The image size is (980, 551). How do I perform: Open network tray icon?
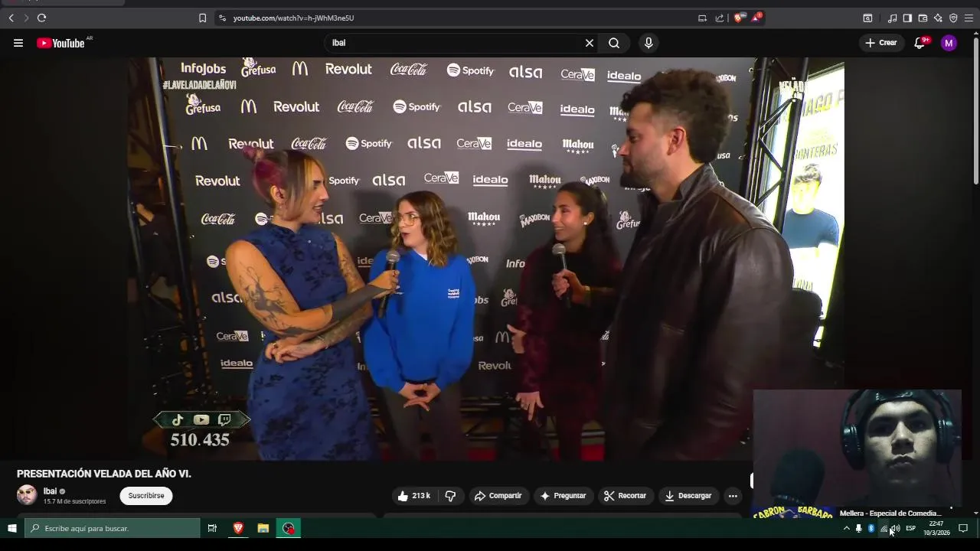tap(884, 528)
